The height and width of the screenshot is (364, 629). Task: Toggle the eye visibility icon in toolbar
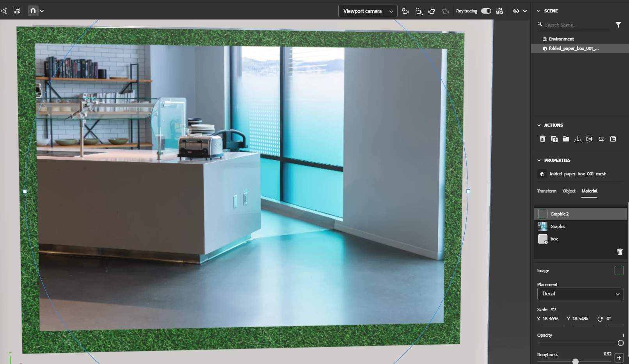516,11
